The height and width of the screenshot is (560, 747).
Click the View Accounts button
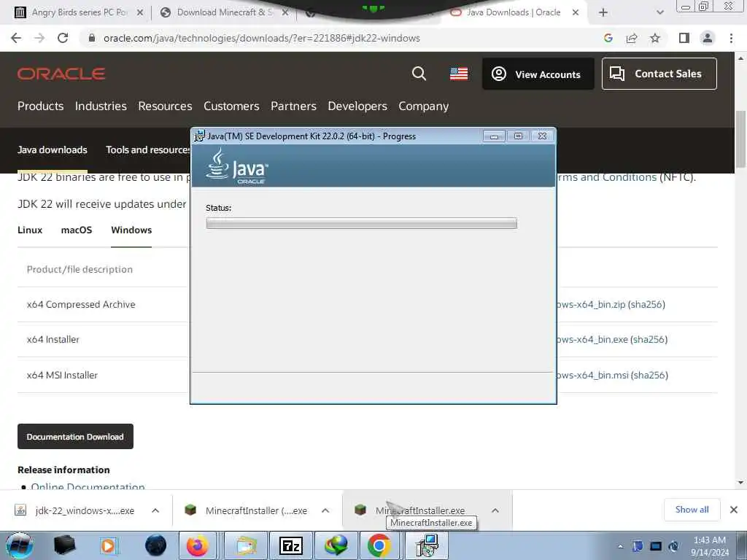pyautogui.click(x=538, y=74)
